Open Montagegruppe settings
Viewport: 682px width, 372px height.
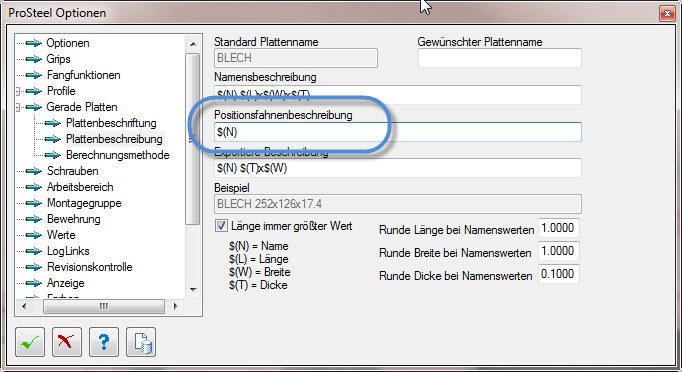coord(84,203)
